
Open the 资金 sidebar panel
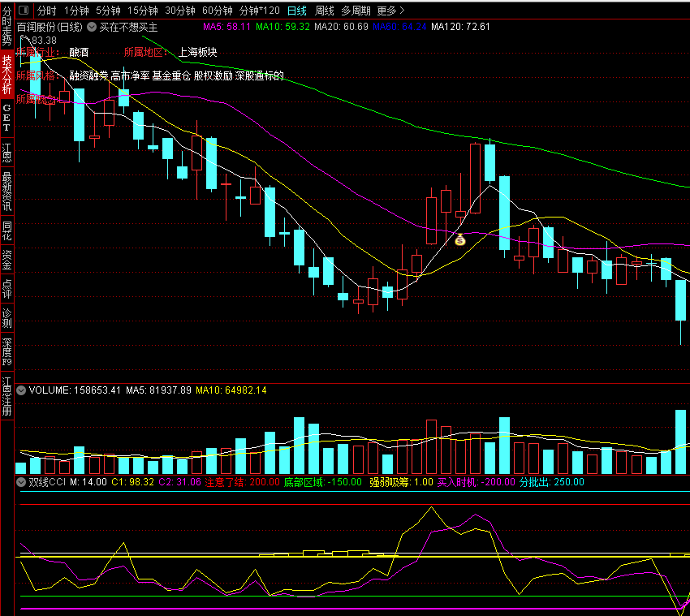(6, 259)
